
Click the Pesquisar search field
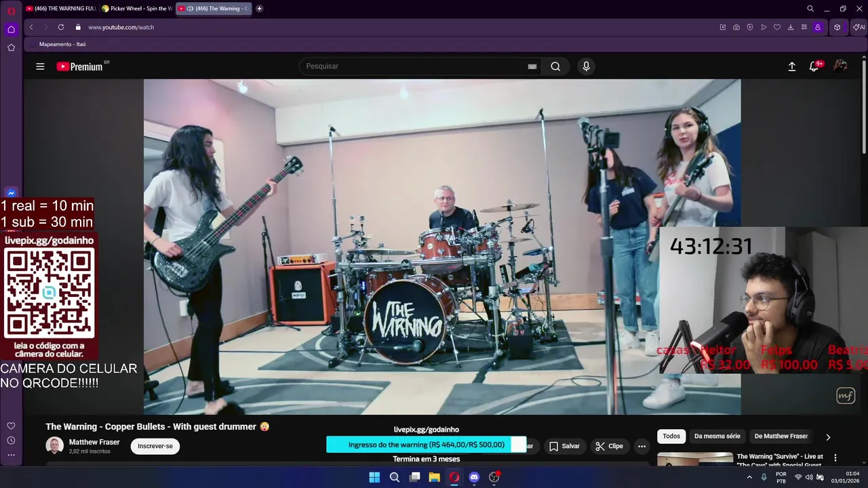click(x=414, y=66)
